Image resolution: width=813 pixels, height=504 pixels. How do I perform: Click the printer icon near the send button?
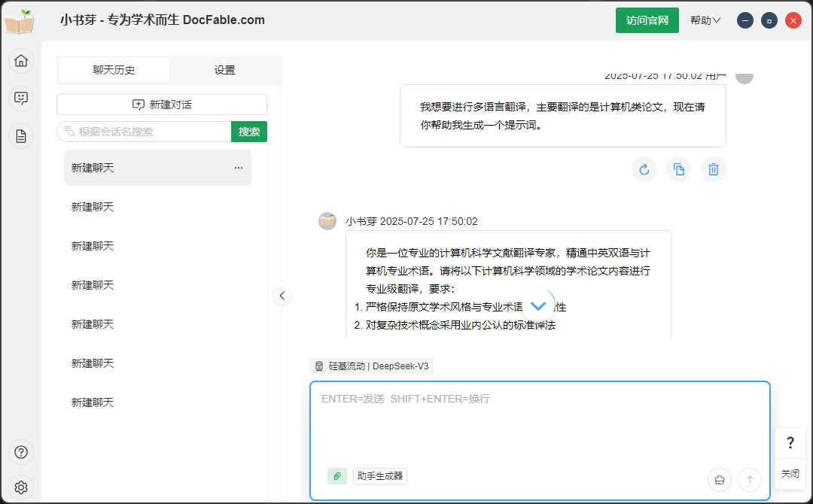coord(719,479)
